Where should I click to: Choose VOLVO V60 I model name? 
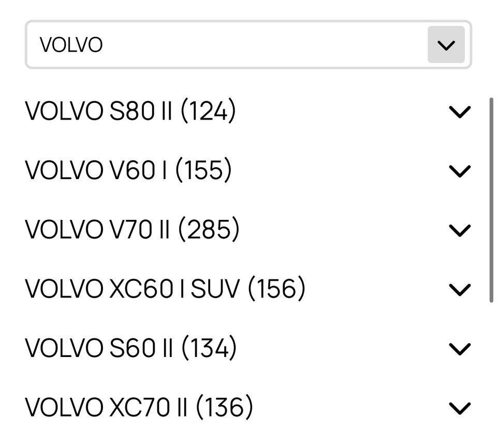96,171
